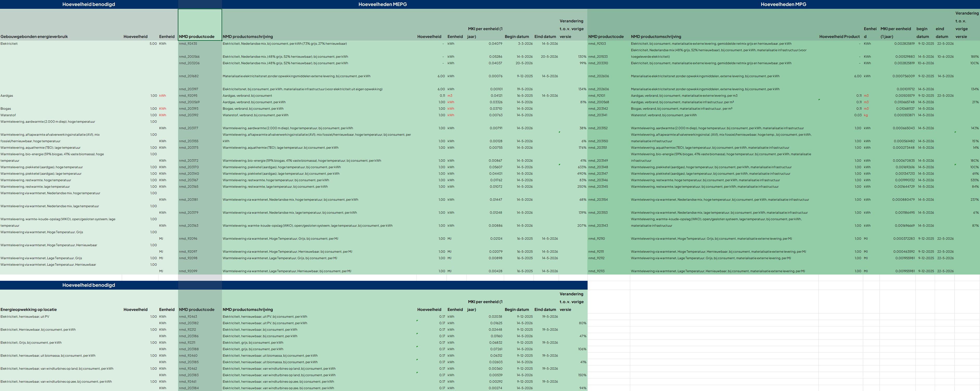
Task: Select the nmd_203184 product code cell
Action: tap(200, 388)
